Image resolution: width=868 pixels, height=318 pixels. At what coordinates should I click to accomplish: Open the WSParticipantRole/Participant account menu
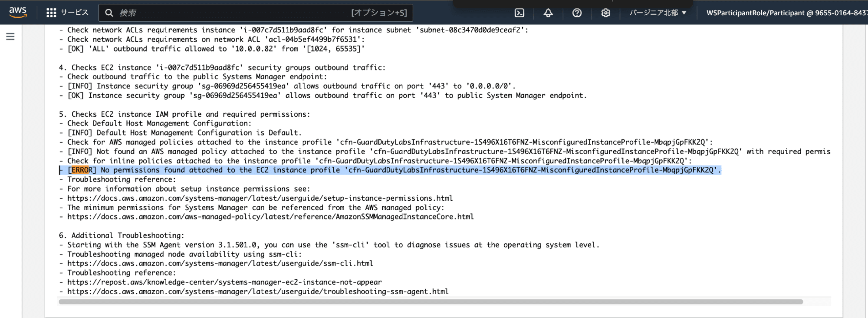pyautogui.click(x=786, y=13)
